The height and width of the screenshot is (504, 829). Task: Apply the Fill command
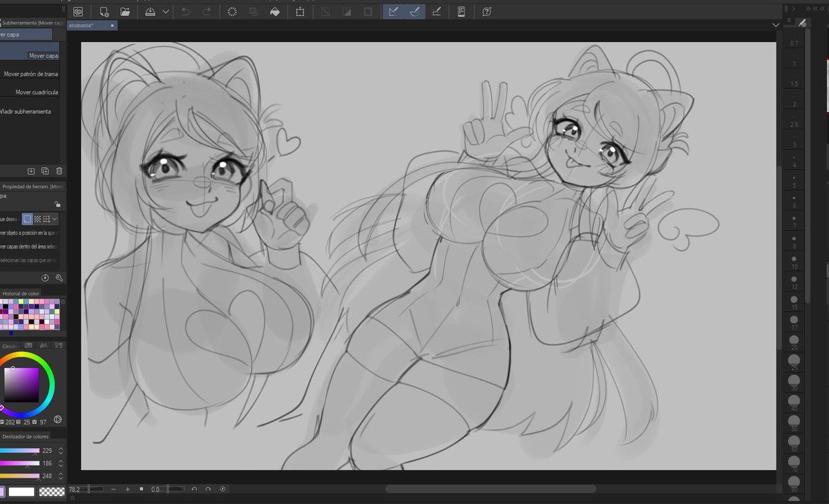[x=275, y=12]
